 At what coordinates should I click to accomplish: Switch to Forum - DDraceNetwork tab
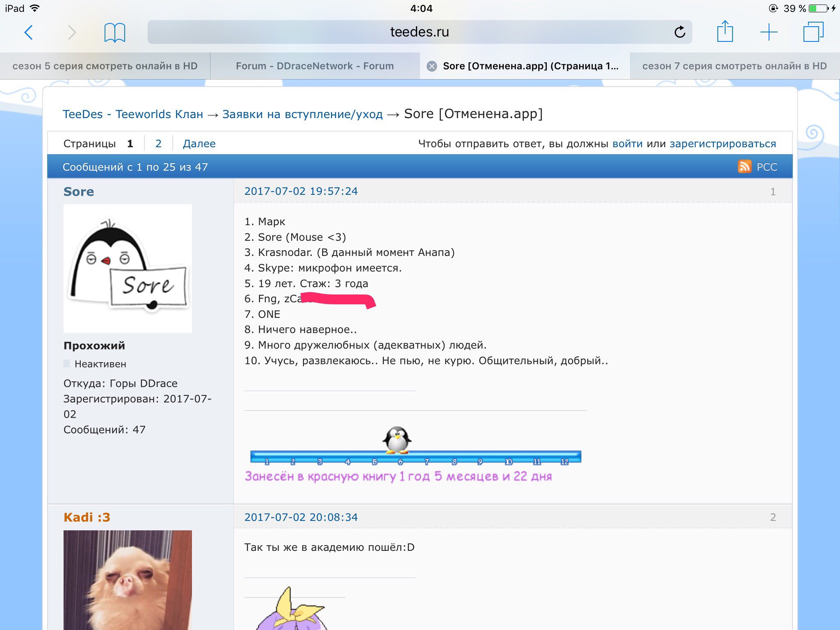click(x=315, y=66)
